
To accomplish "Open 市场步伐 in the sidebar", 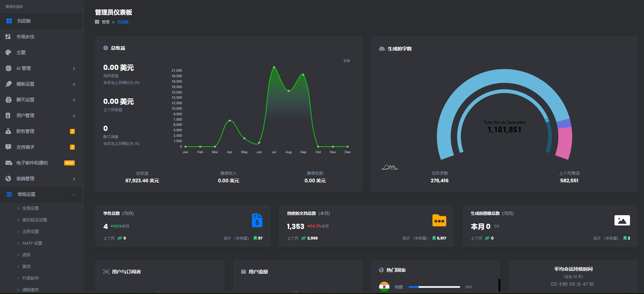I will click(x=25, y=37).
